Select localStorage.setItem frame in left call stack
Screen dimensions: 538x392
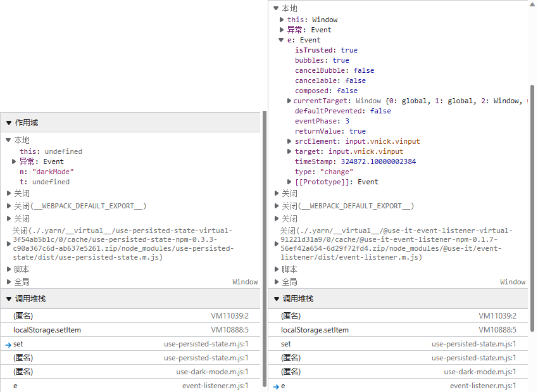(x=130, y=330)
